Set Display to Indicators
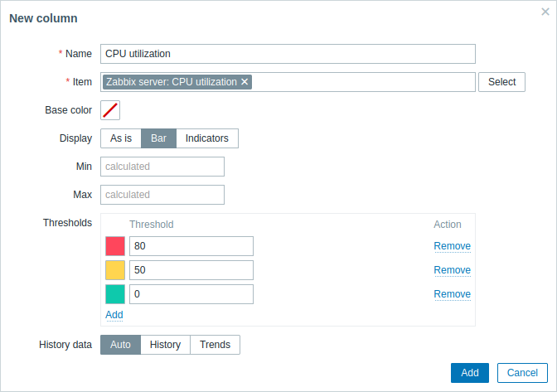The width and height of the screenshot is (557, 392). (x=207, y=138)
